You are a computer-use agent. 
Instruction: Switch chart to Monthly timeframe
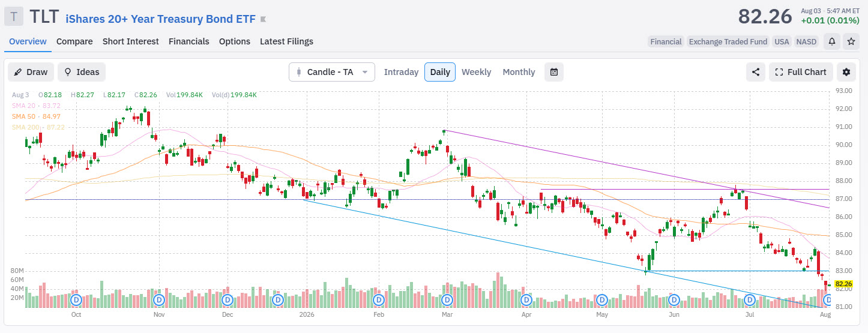(x=519, y=72)
